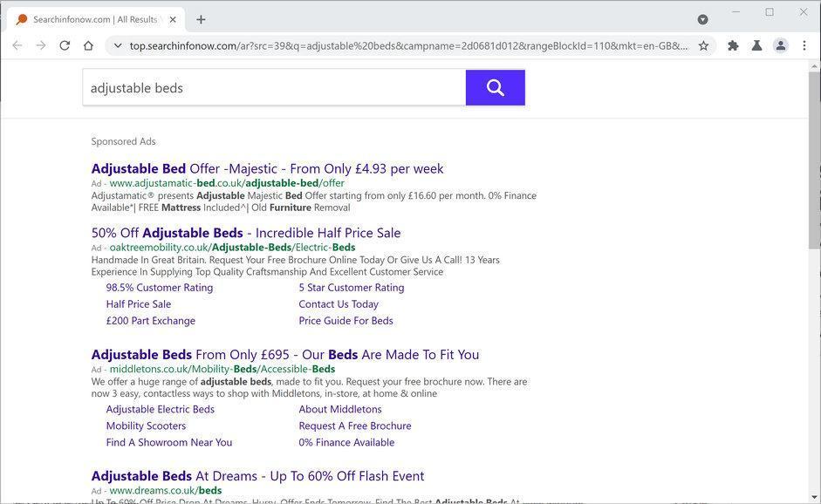821x504 pixels.
Task: Open 50% Off Adjustable Beds ad title
Action: pyautogui.click(x=245, y=233)
